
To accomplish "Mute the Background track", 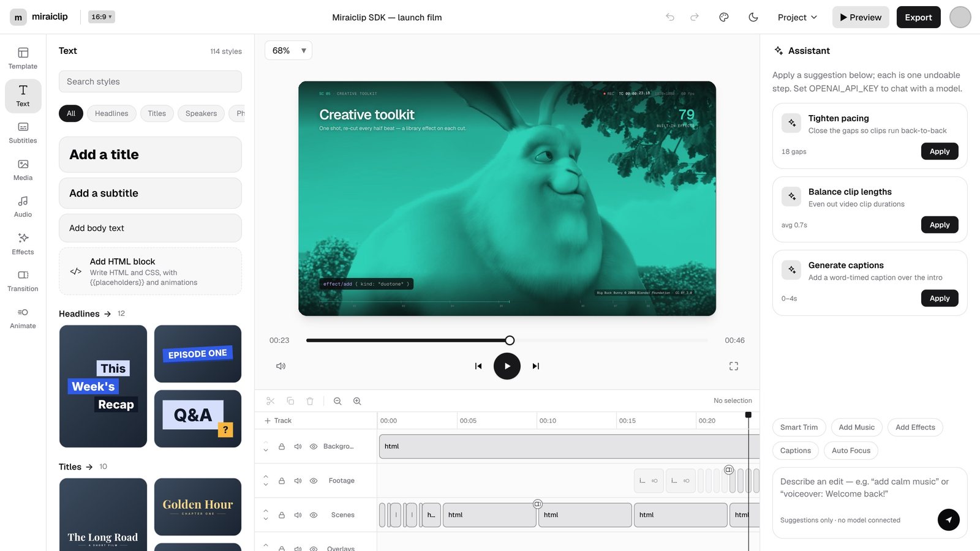I will [298, 446].
